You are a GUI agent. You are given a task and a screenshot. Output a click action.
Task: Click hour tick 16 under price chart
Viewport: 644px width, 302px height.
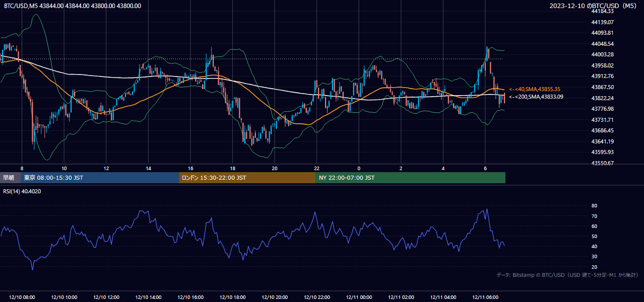190,168
